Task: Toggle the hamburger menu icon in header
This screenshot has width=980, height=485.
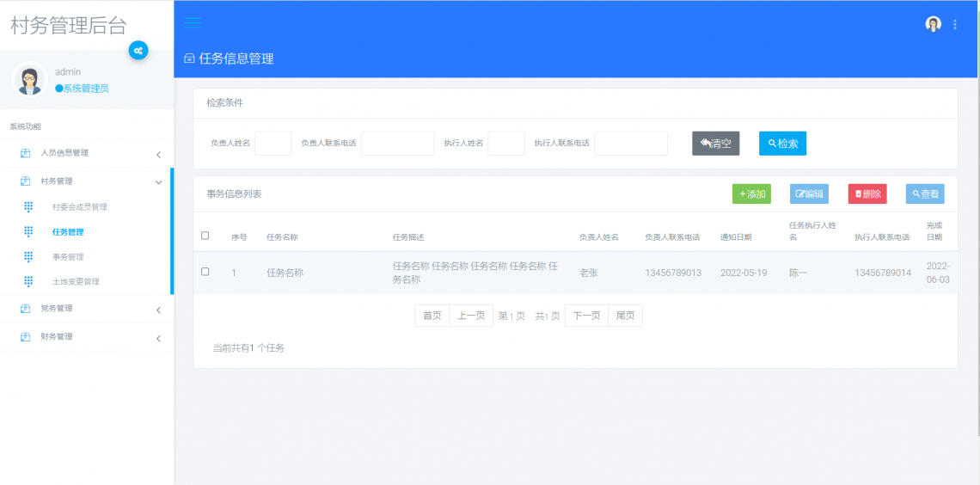Action: pyautogui.click(x=192, y=23)
